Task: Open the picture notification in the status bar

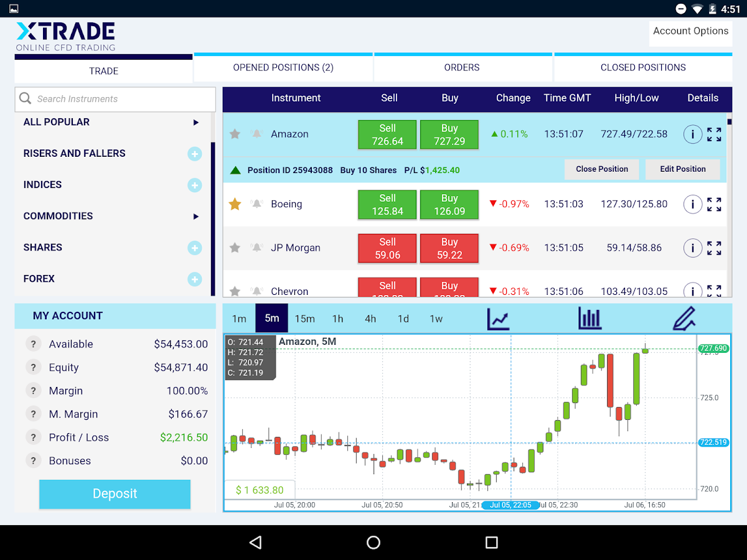Action: (13, 9)
